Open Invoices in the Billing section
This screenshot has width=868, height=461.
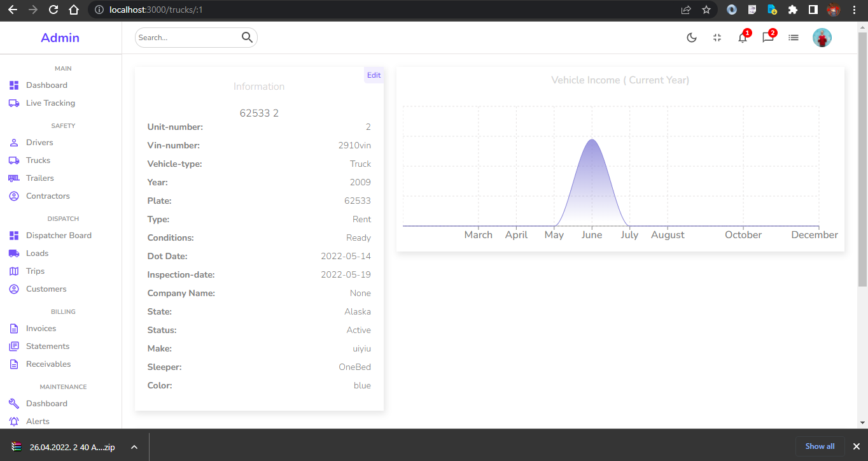pos(41,329)
